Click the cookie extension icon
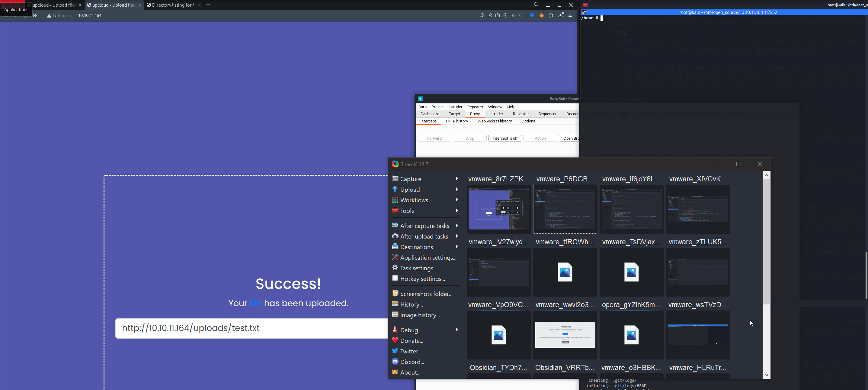 point(542,15)
